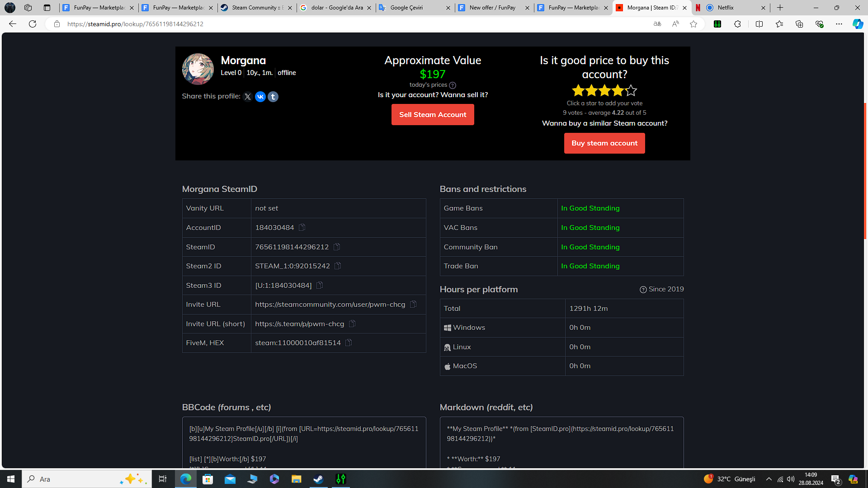Open browser Settings and more ellipsis menu

(839, 24)
